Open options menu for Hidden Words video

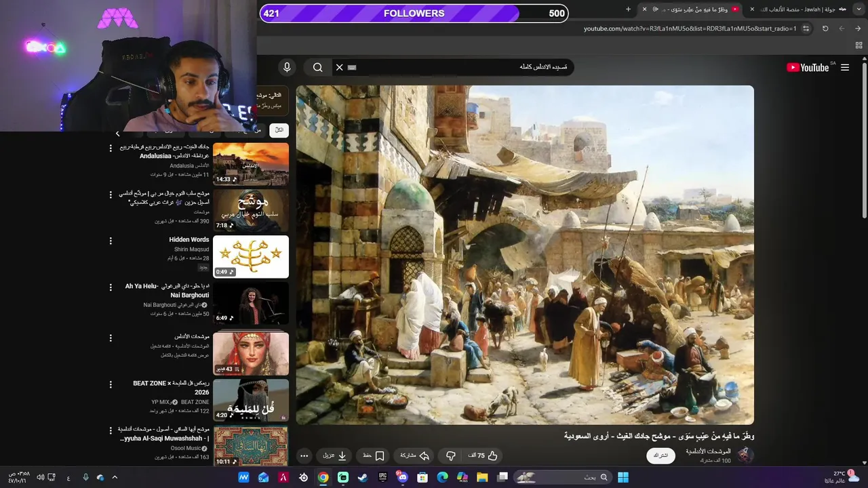click(x=111, y=241)
